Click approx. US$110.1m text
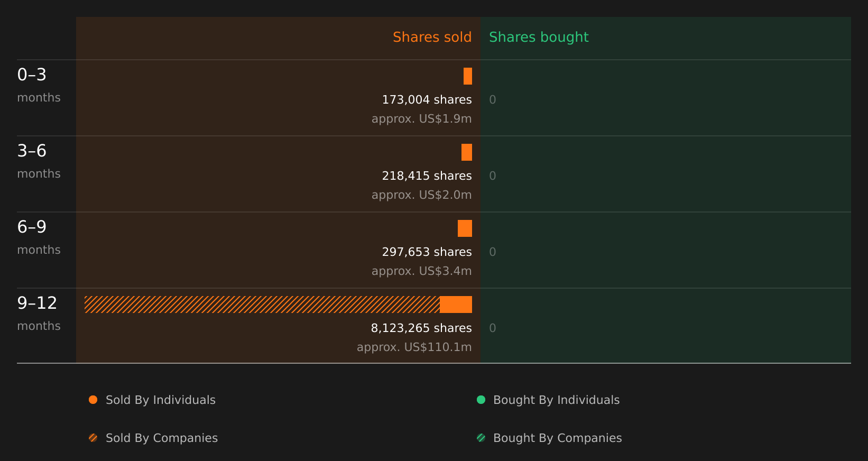The image size is (868, 461). click(414, 347)
